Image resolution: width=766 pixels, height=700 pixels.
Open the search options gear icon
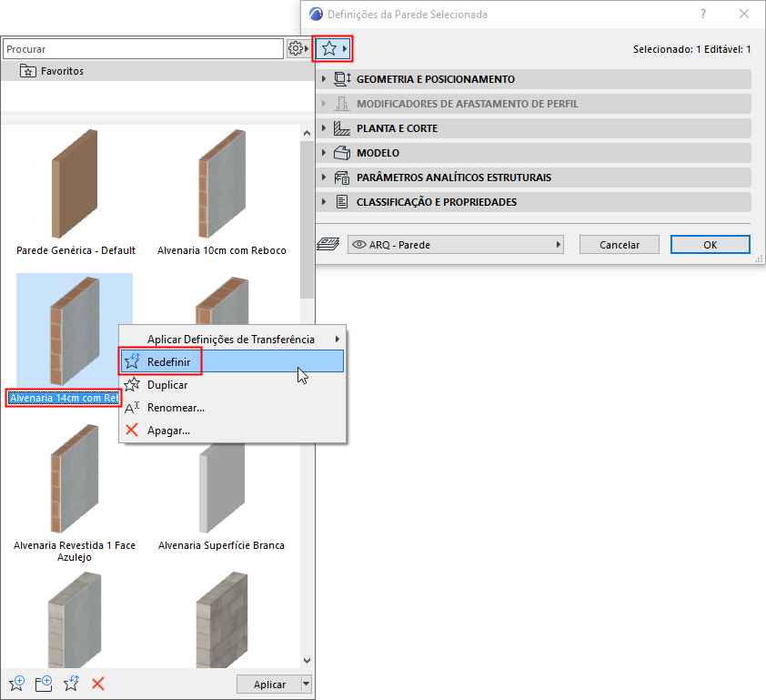point(297,47)
